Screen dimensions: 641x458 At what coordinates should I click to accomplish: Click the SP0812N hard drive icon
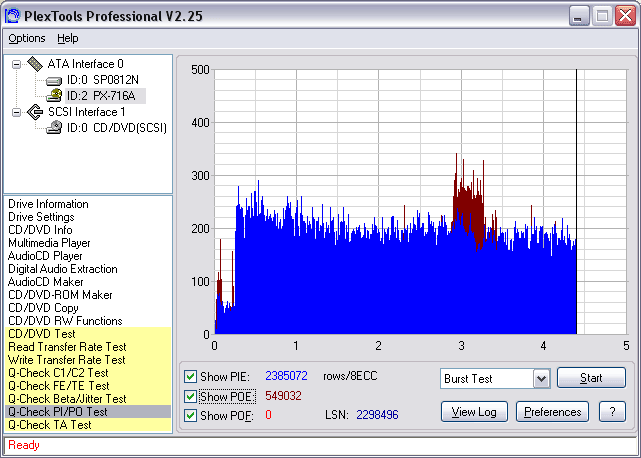point(54,81)
